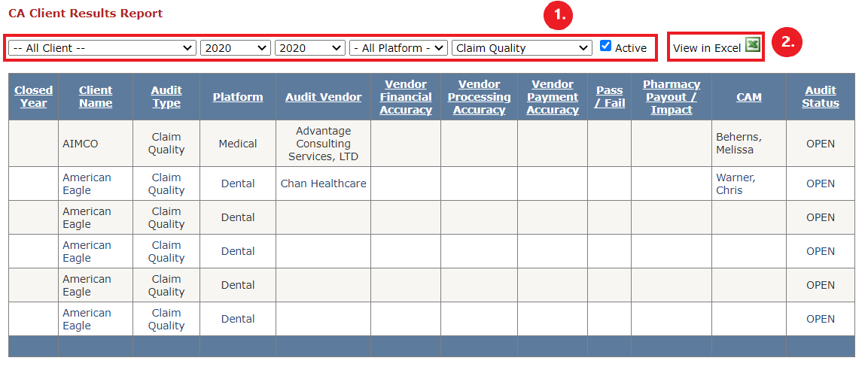
Task: Click OPEN status in the AIMCO row
Action: click(x=821, y=144)
